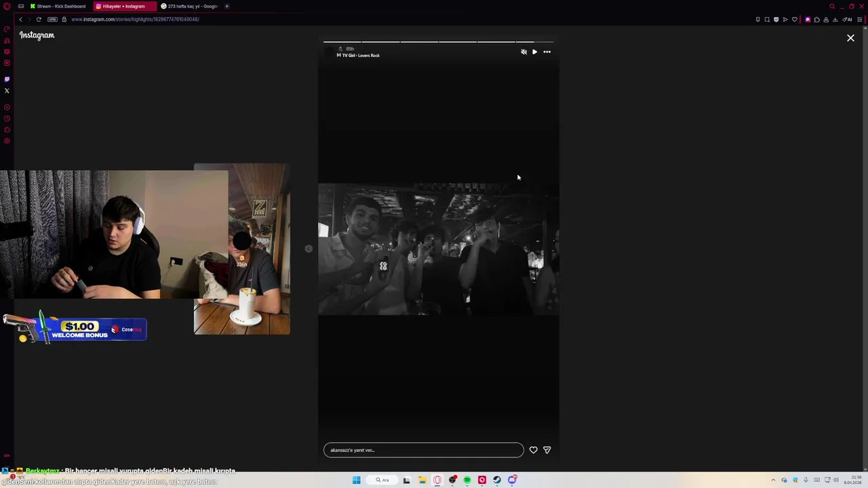Bookmark the page with the toolbar heart icon
The height and width of the screenshot is (488, 868).
795,20
